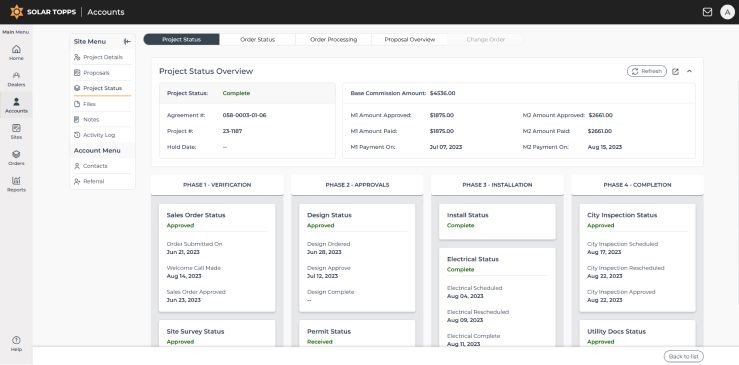Open overview in new window icon
This screenshot has height=365, width=739.
tap(675, 71)
